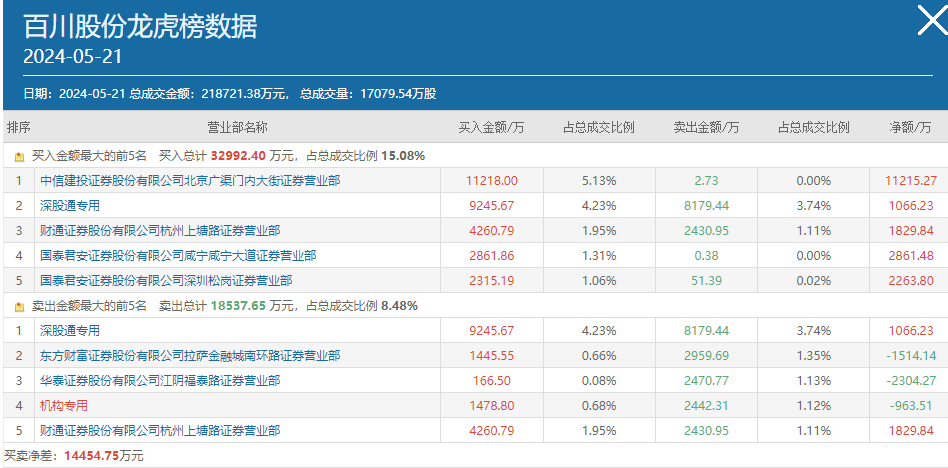Click the 净额/万 column header
The width and height of the screenshot is (948, 468).
(x=910, y=128)
